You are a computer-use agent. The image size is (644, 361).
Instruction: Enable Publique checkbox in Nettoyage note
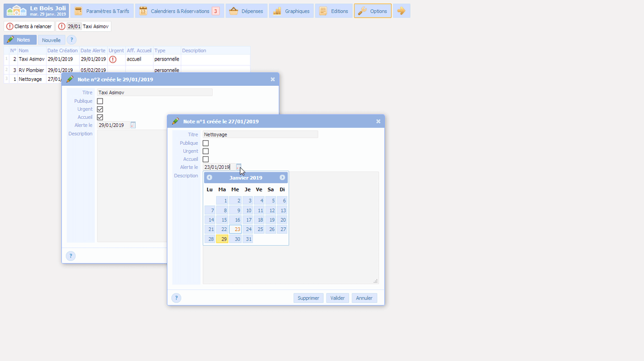205,143
